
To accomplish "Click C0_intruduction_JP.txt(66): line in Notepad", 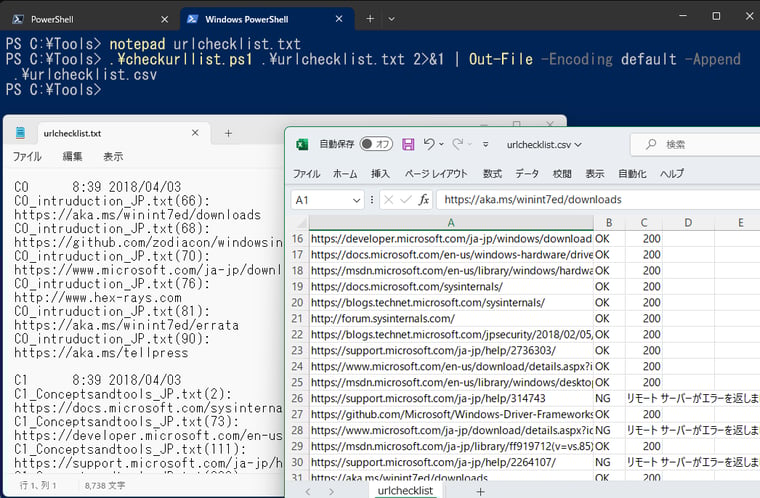I will click(x=112, y=201).
